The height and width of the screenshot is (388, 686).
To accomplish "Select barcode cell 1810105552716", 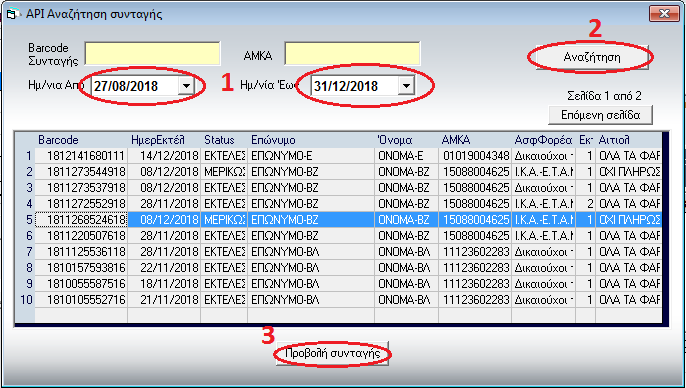I will coord(81,300).
